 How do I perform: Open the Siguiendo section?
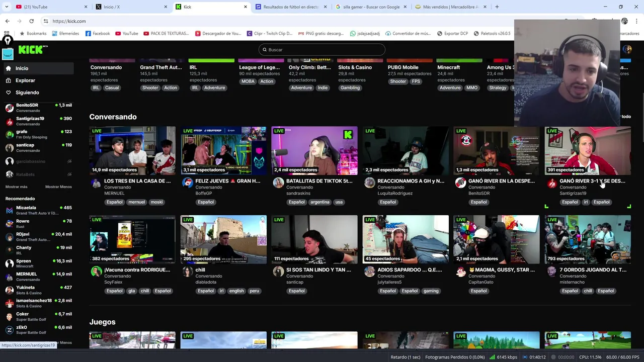(27, 93)
